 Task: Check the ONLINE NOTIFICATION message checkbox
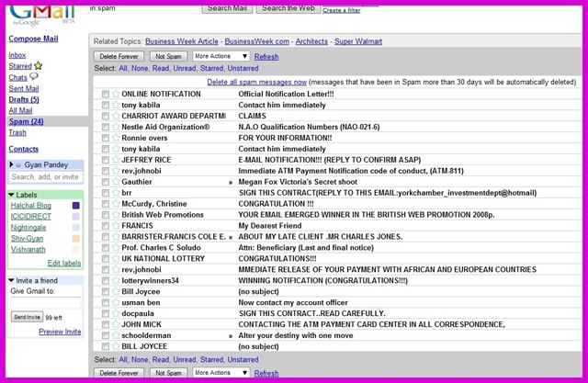(x=106, y=94)
